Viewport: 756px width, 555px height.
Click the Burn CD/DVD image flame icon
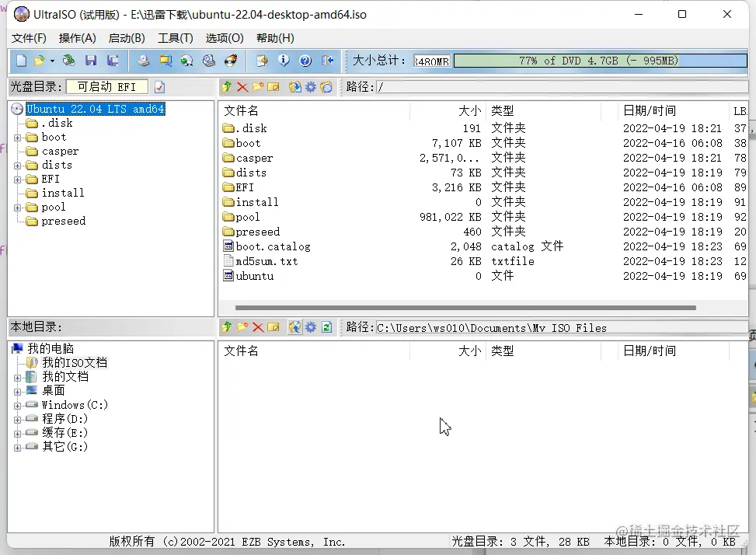[231, 61]
